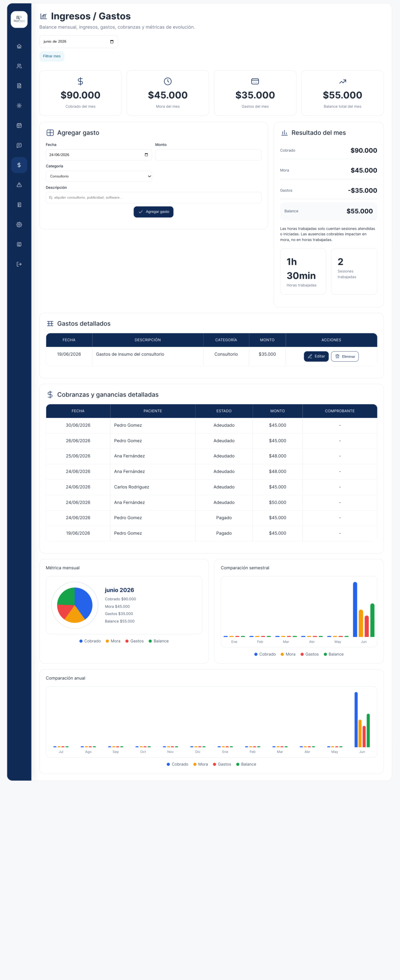Select the dollar sign finances sidebar icon
400x980 pixels.
pos(19,165)
